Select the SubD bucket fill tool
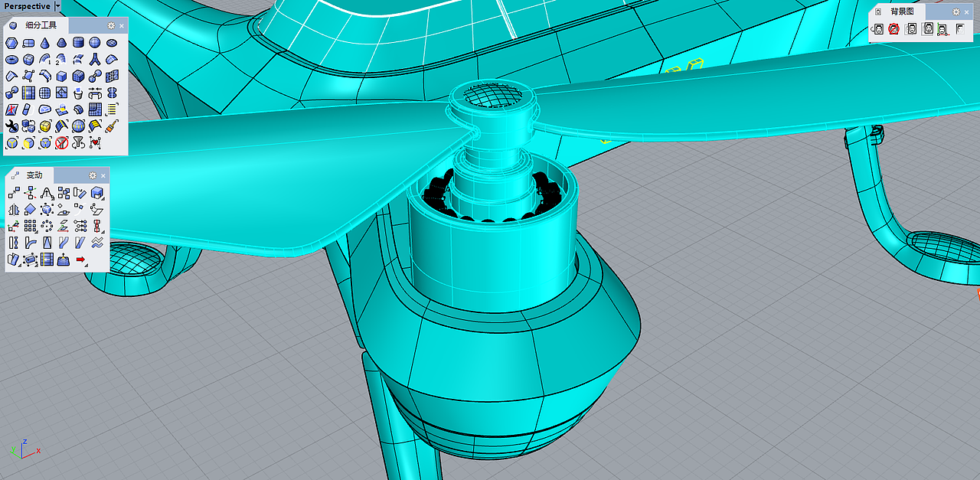Viewport: 980px width, 480px height. pos(78,93)
